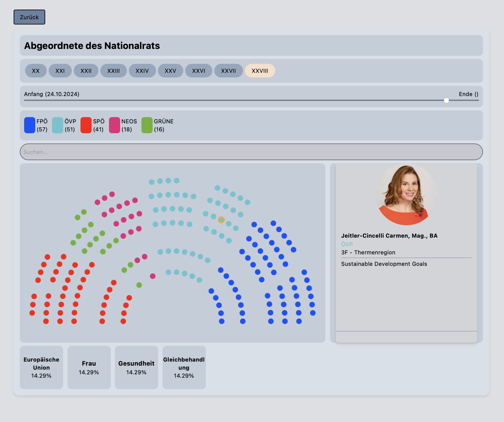Click the orange-highlighted ÖVP seat dot
The width and height of the screenshot is (504, 422).
(221, 220)
